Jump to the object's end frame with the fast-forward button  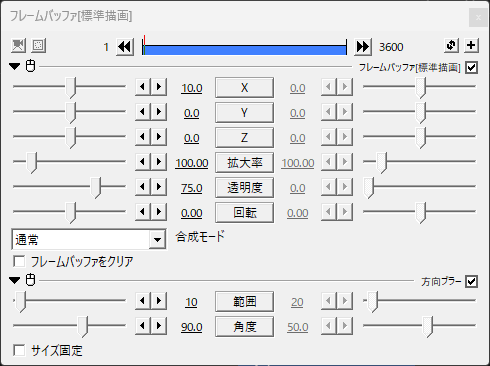(363, 47)
